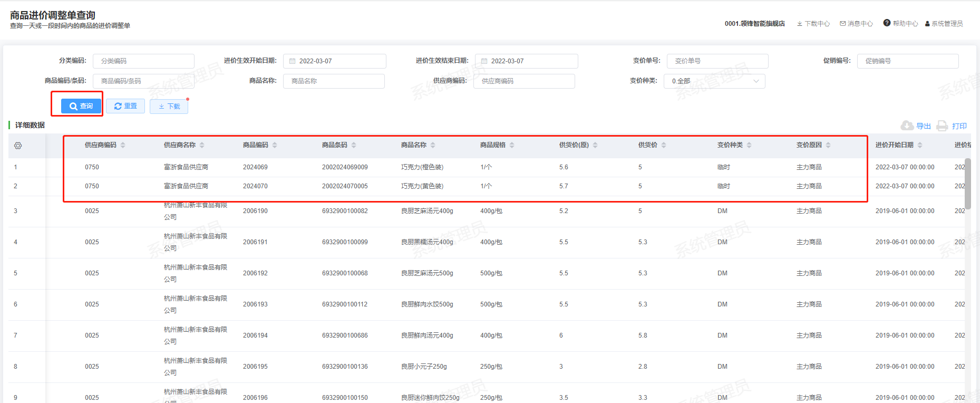This screenshot has width=980, height=403.
Task: Click the printer icon
Action: [x=942, y=126]
